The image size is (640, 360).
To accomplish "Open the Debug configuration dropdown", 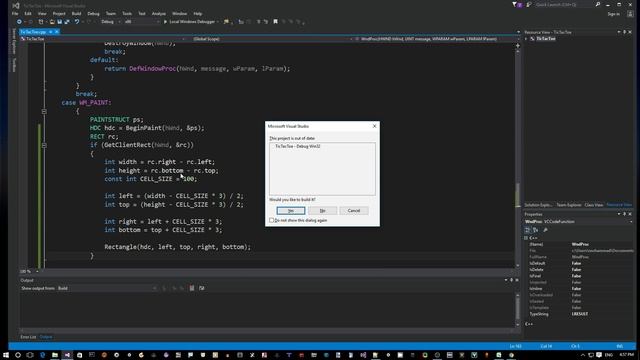I will (x=110, y=22).
